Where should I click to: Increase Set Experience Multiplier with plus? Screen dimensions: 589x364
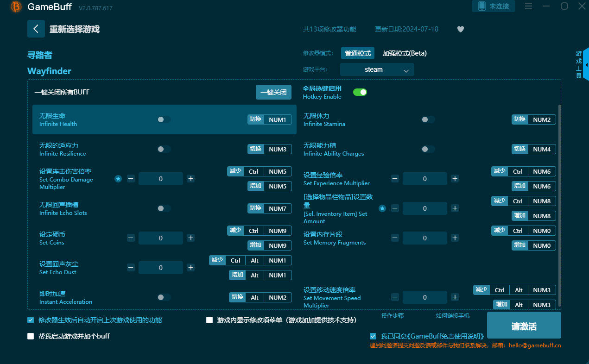click(x=455, y=179)
